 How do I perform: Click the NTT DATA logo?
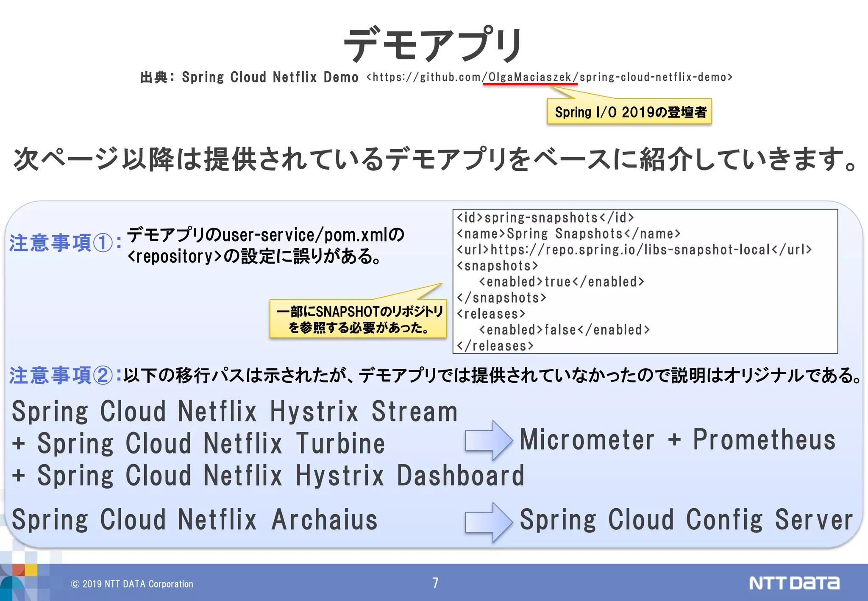(x=794, y=583)
